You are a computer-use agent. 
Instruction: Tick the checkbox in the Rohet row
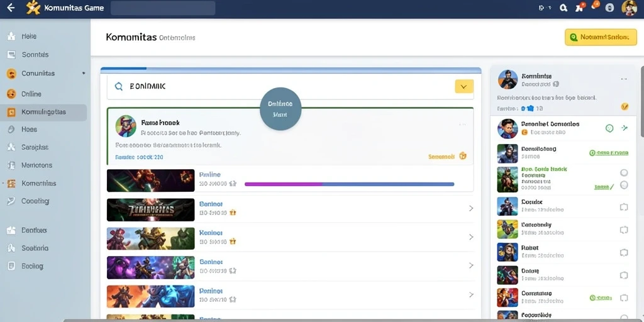[x=624, y=252]
